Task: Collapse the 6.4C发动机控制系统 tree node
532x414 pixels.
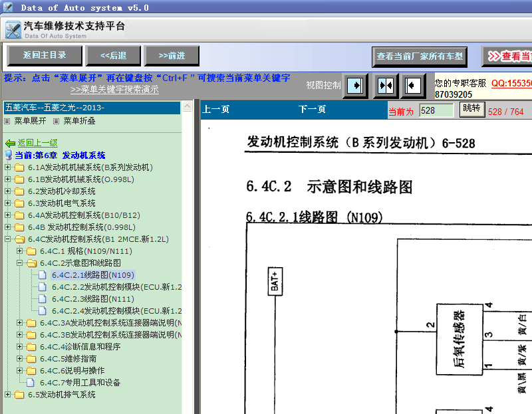Action: [7, 239]
